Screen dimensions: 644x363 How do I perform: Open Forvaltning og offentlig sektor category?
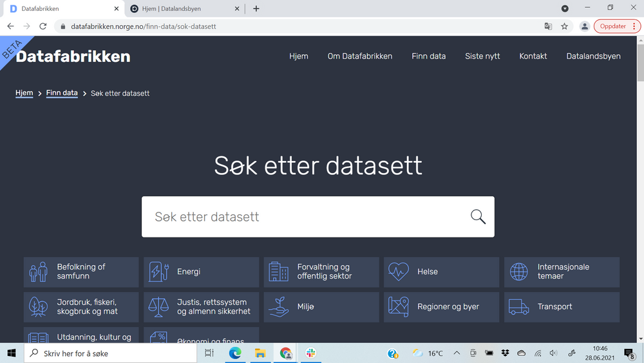click(x=321, y=272)
